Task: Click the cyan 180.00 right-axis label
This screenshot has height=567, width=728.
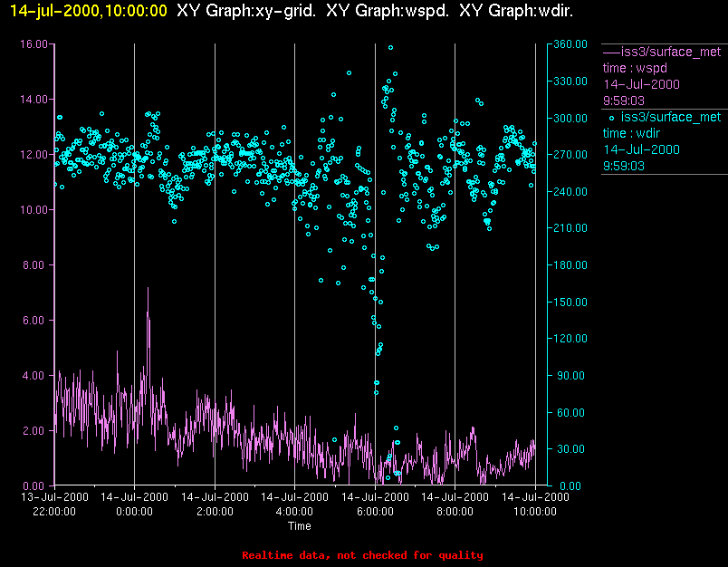Action: 570,265
